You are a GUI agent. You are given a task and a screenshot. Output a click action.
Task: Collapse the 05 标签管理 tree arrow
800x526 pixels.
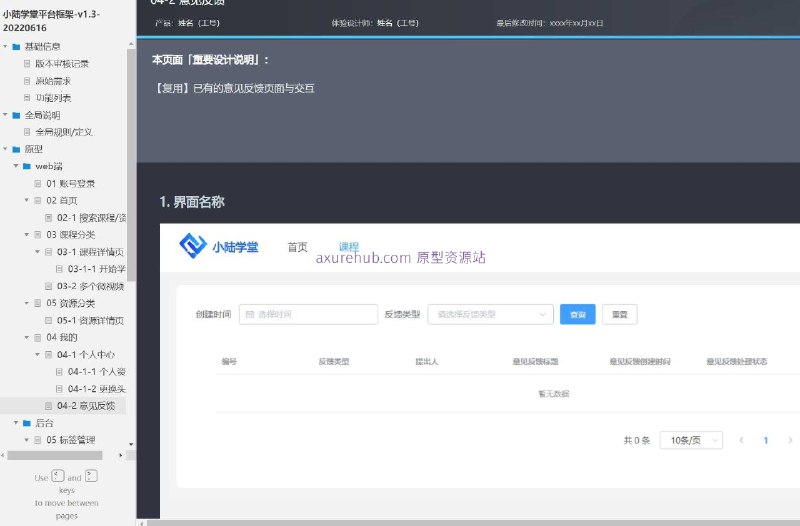click(x=27, y=439)
